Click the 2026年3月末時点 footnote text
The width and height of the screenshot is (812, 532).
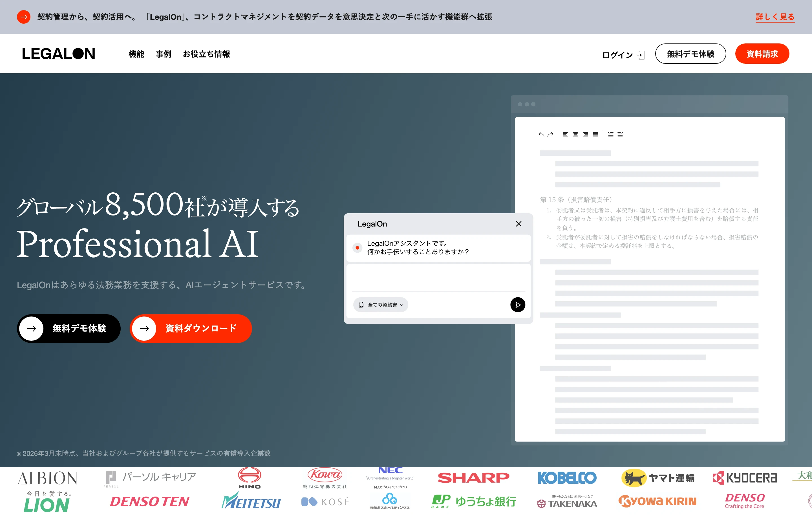[x=144, y=453]
